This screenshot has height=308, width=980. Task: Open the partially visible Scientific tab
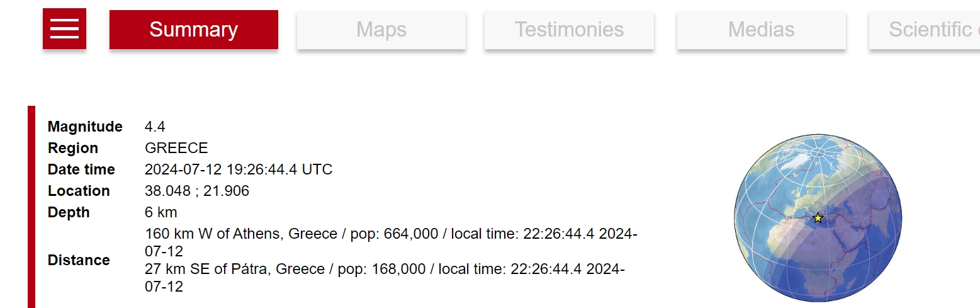click(x=924, y=30)
